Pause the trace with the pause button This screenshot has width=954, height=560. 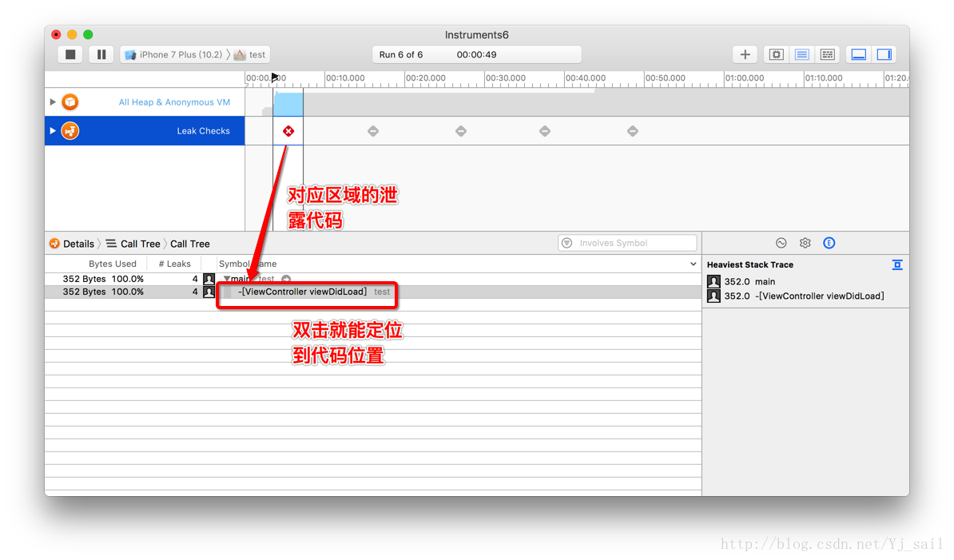101,54
